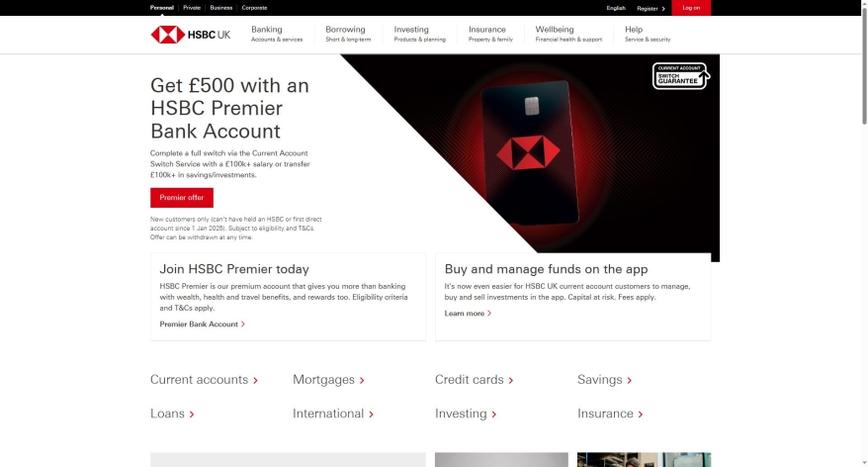Switch to the Corporate tab
Screen dimensions: 868x467
point(255,8)
